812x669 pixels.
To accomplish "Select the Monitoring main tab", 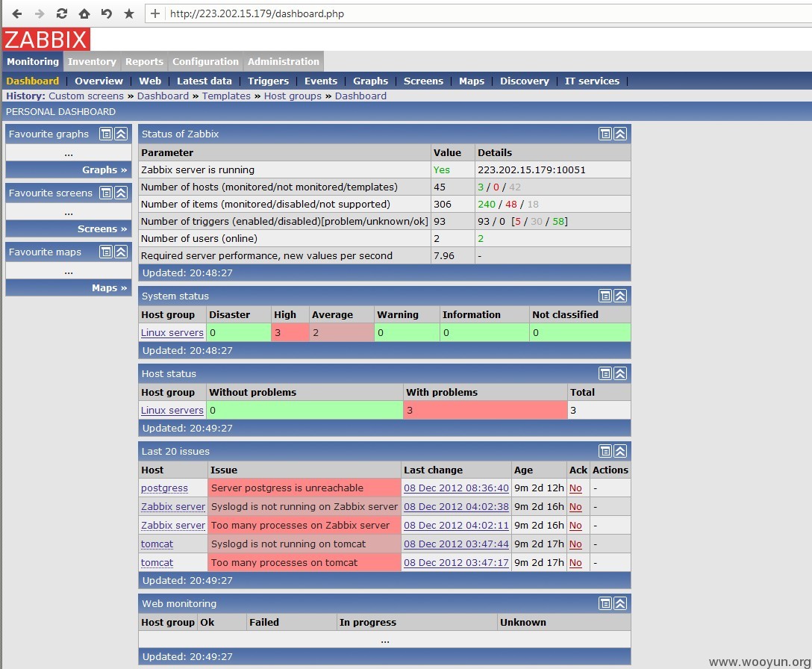I will click(x=33, y=61).
